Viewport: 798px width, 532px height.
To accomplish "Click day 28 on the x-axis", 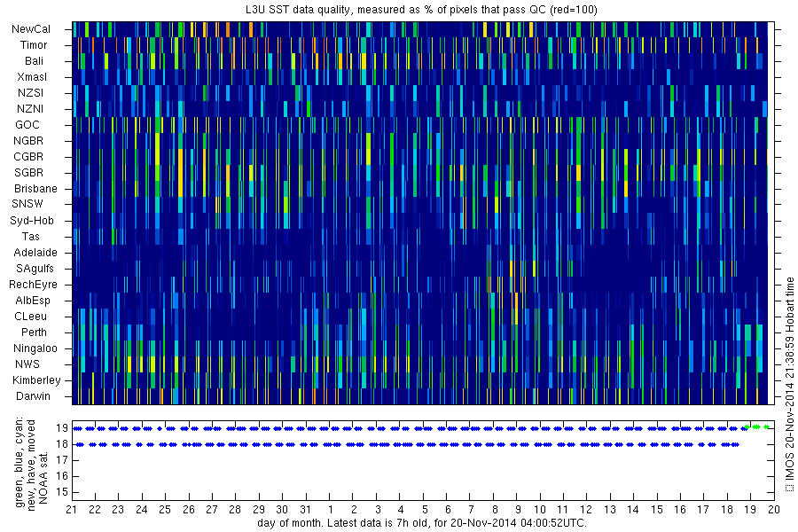I will [235, 510].
